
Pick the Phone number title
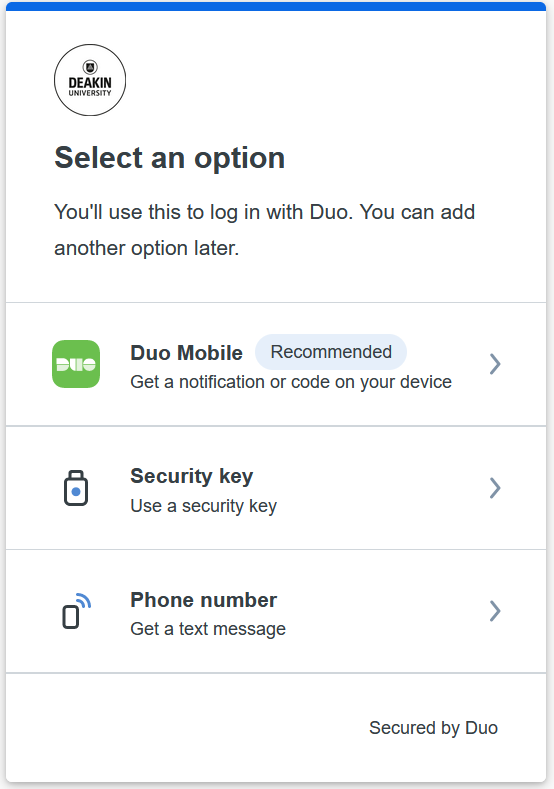(x=203, y=600)
